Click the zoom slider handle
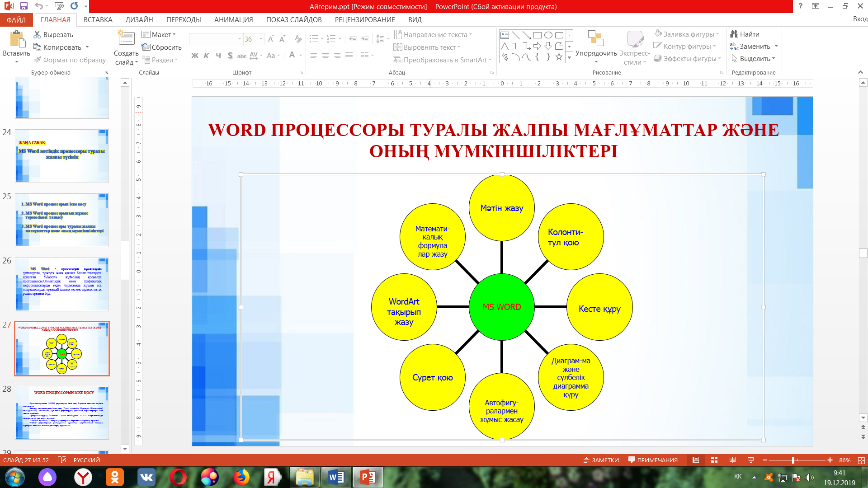Viewport: 868px width, 488px height. (793, 460)
